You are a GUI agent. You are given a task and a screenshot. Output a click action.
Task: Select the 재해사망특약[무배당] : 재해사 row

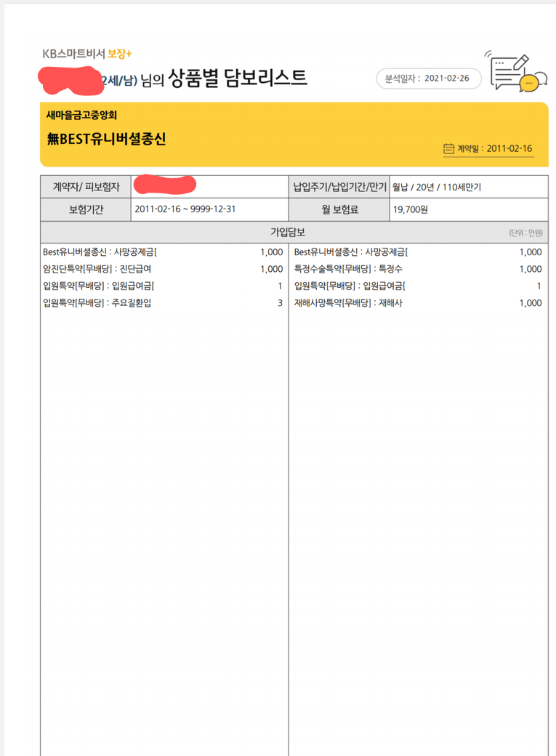pyautogui.click(x=347, y=302)
